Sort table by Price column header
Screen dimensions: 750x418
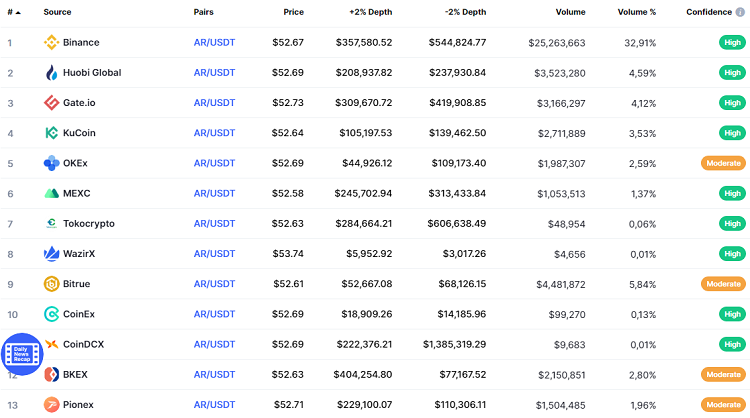click(293, 12)
